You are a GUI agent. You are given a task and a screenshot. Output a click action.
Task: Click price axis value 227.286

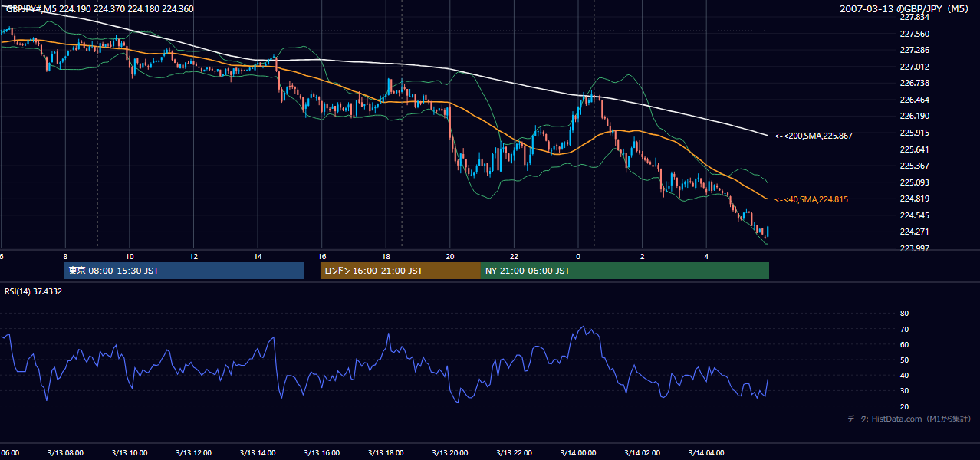coord(914,50)
